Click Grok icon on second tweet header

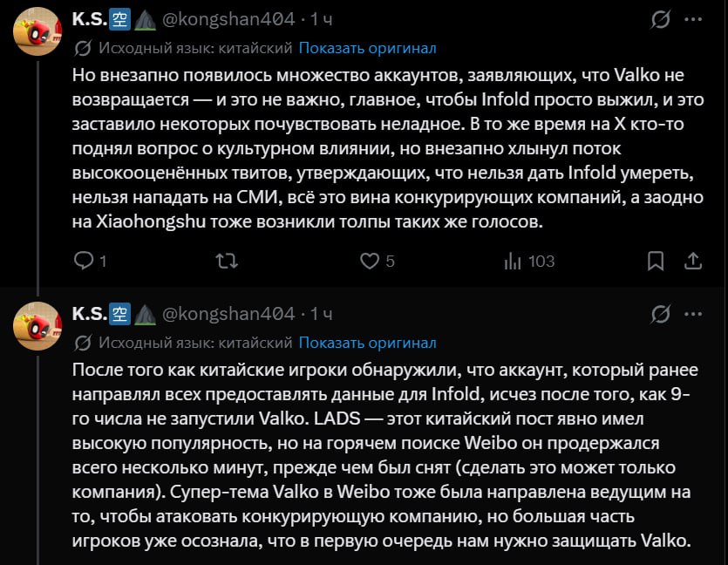tap(660, 314)
